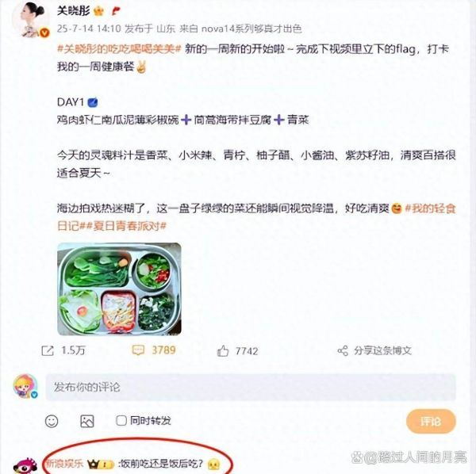Viewport: 476px width, 474px height.
Task: Click the nova14系列够真才出色 source link
Action: (251, 29)
